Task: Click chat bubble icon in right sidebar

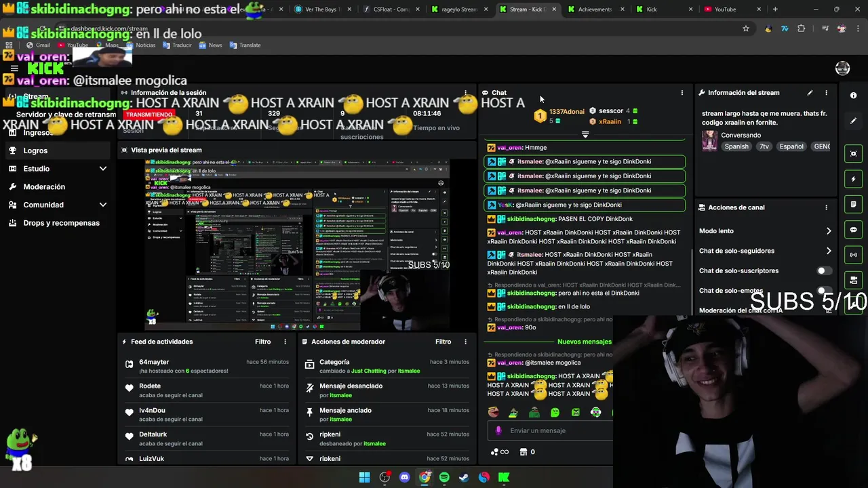Action: pyautogui.click(x=854, y=230)
